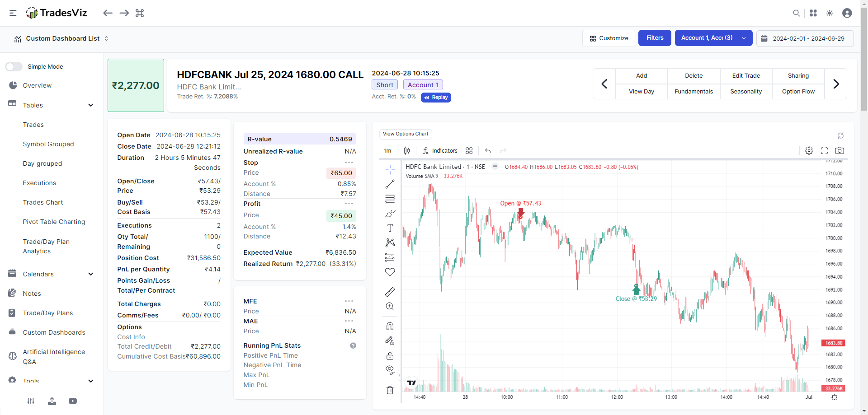Select the brush drawing tool
This screenshot has width=868, height=415.
[390, 214]
